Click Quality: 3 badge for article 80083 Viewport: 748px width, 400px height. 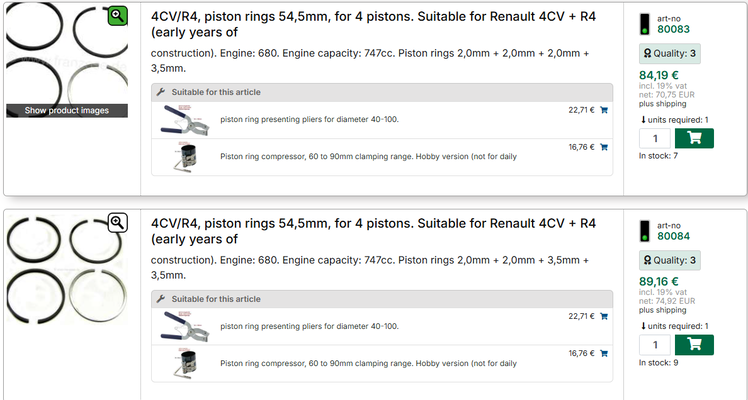coord(669,54)
